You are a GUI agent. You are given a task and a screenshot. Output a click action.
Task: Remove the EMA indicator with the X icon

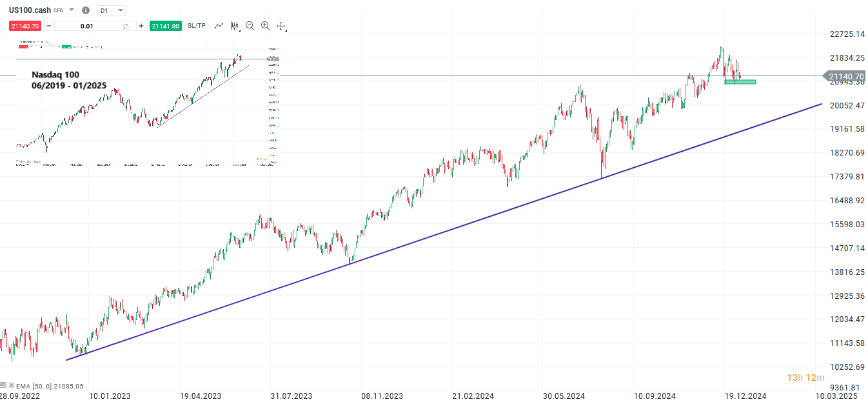pos(12,385)
